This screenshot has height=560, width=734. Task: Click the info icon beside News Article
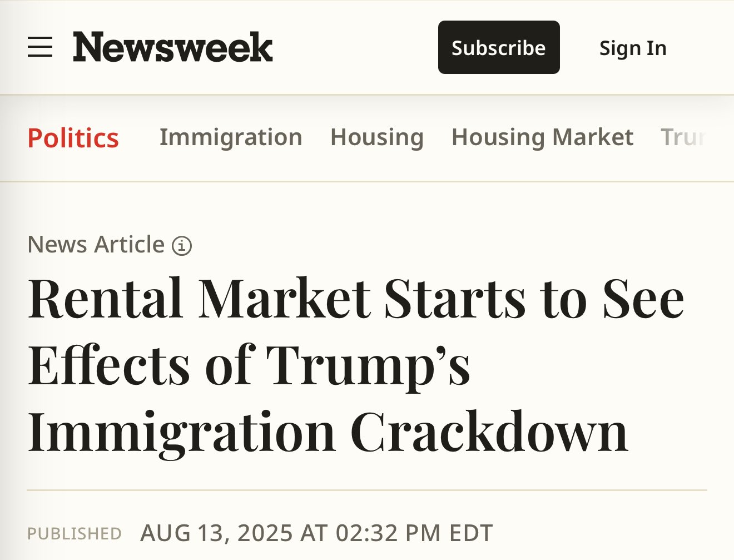tap(182, 245)
